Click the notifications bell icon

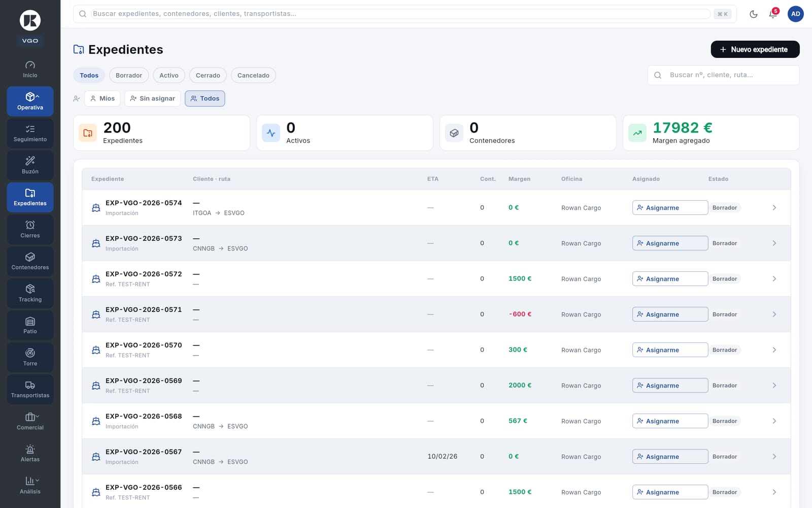coord(773,14)
